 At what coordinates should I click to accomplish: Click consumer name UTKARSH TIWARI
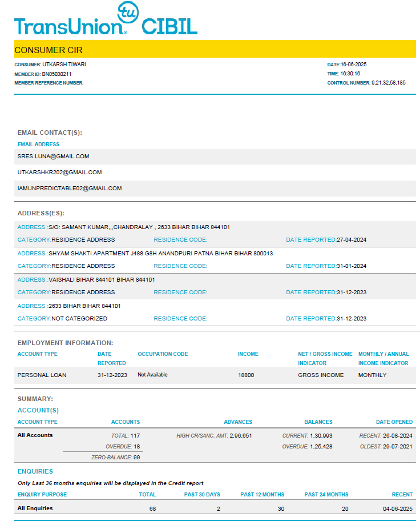[x=64, y=65]
